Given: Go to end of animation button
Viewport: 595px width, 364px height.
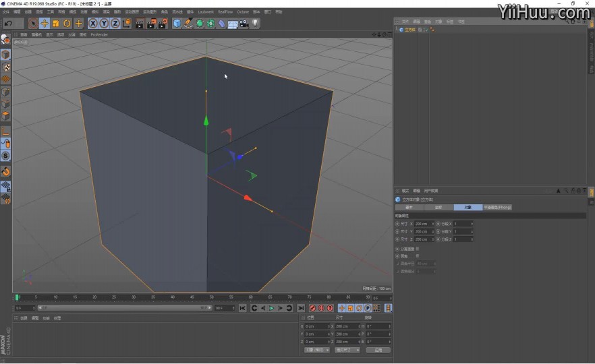Looking at the screenshot, I should click(301, 308).
